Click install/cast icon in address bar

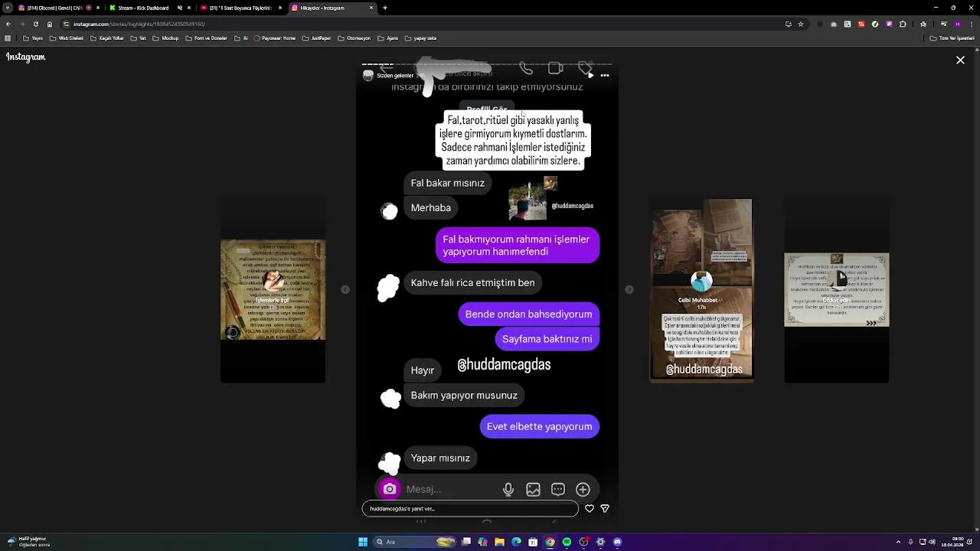tap(789, 24)
